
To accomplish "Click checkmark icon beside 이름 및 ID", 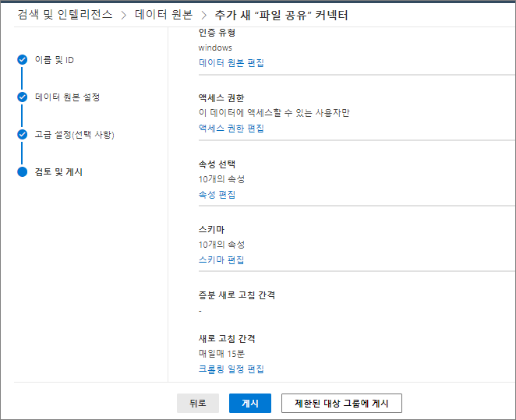I will point(23,60).
